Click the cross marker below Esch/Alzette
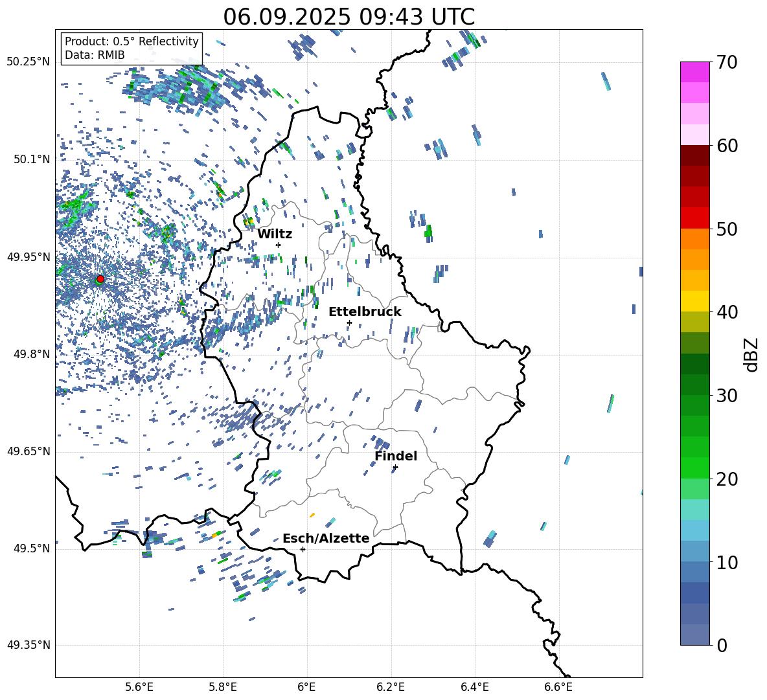767x700 pixels. click(x=303, y=549)
